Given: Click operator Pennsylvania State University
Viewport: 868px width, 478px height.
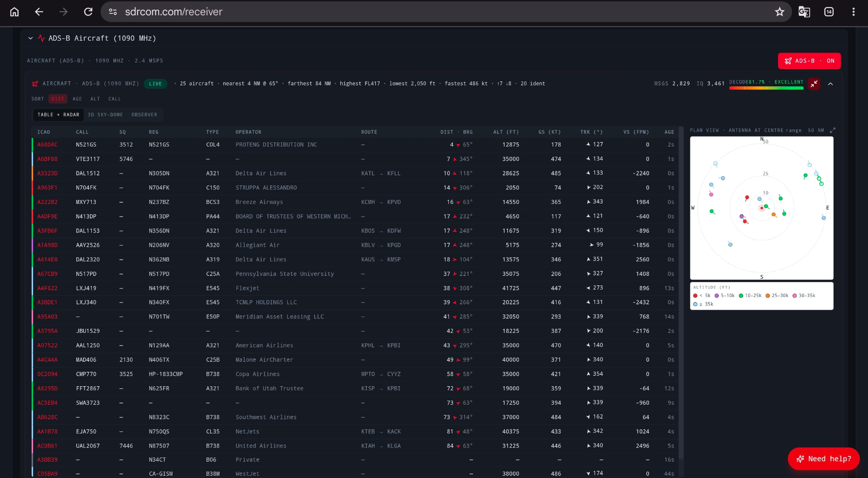Looking at the screenshot, I should [285, 274].
